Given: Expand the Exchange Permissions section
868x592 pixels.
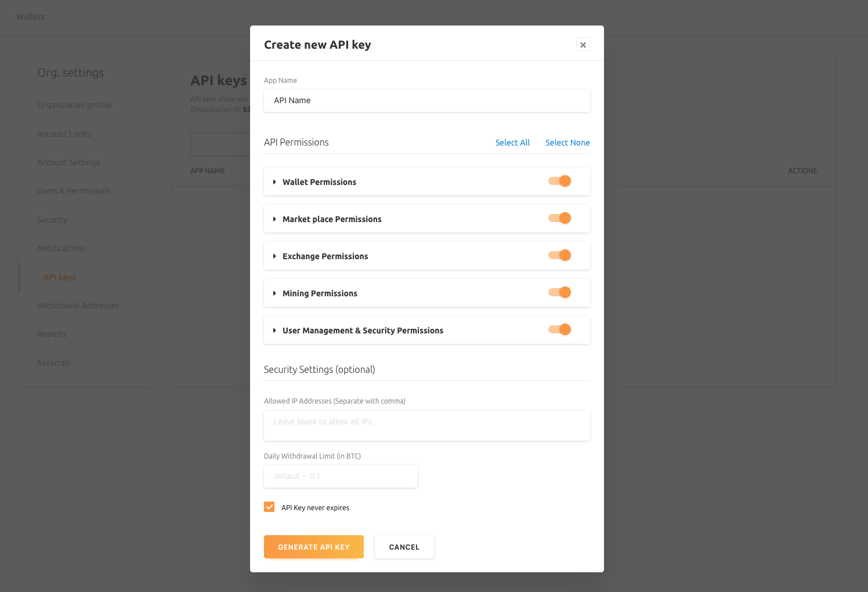Looking at the screenshot, I should click(x=275, y=256).
